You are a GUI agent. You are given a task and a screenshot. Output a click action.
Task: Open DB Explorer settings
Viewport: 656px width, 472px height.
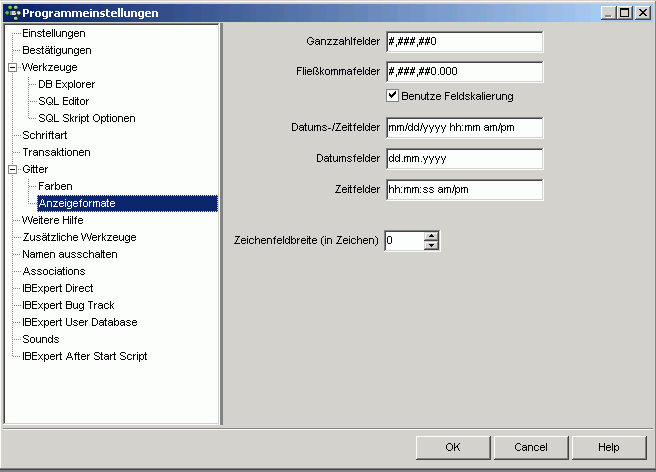click(67, 84)
